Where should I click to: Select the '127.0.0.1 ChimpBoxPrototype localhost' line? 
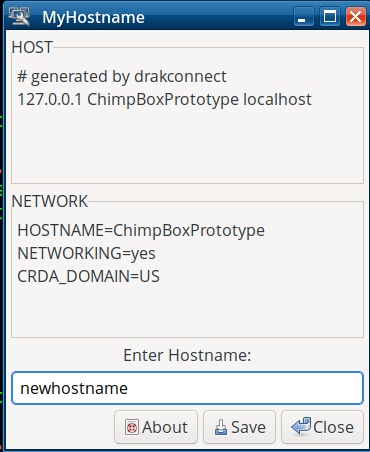point(164,99)
